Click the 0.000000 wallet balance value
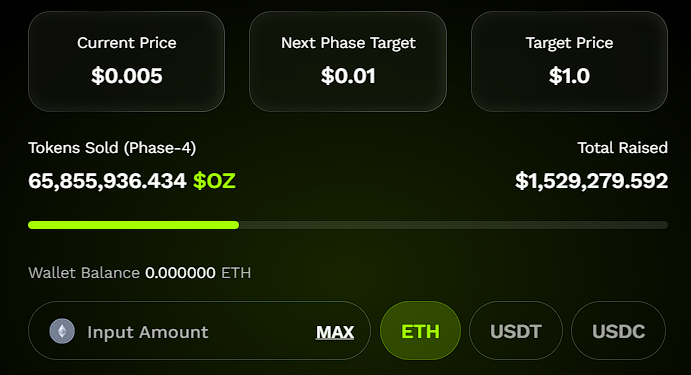The image size is (691, 375). [180, 273]
